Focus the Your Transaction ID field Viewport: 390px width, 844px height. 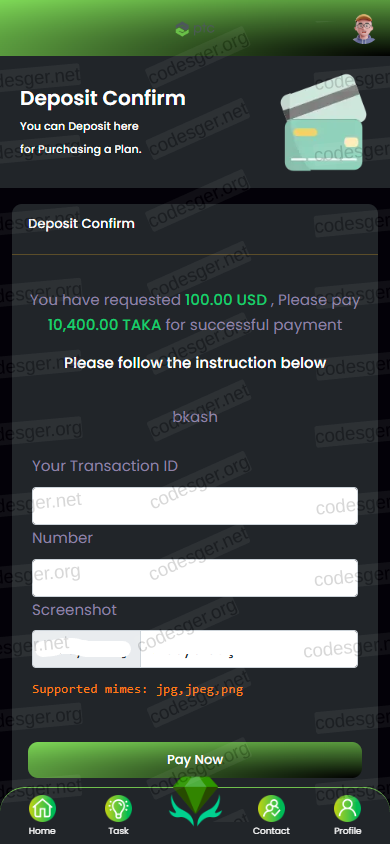tap(195, 506)
